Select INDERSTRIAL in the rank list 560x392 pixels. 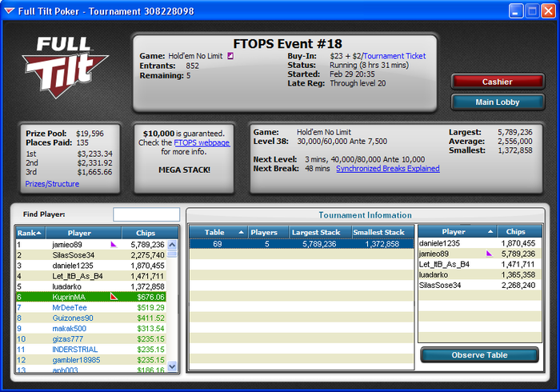click(91, 349)
